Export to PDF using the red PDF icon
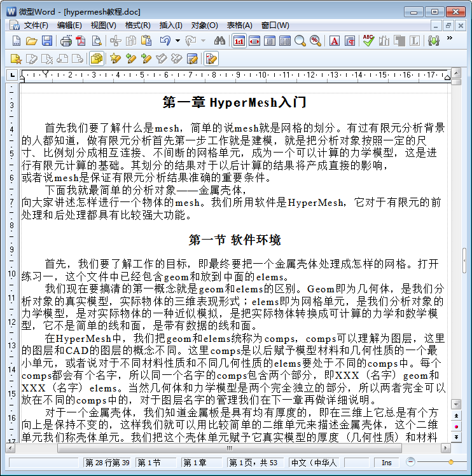 click(81, 41)
